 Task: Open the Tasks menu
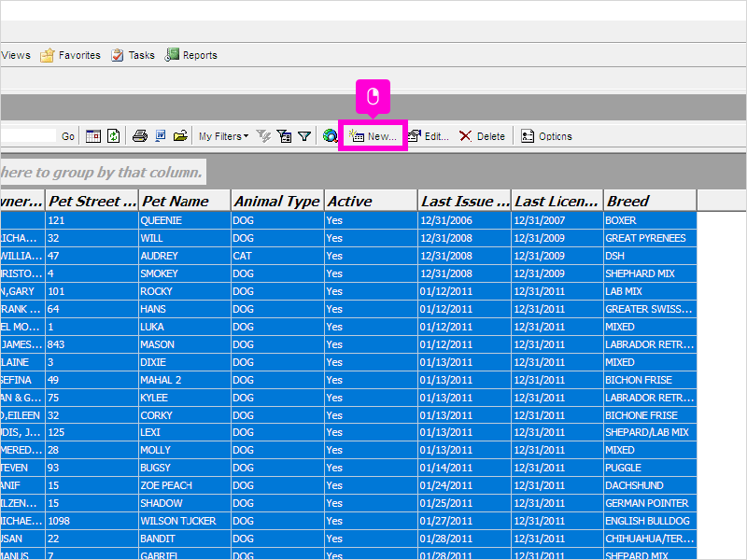tap(133, 55)
